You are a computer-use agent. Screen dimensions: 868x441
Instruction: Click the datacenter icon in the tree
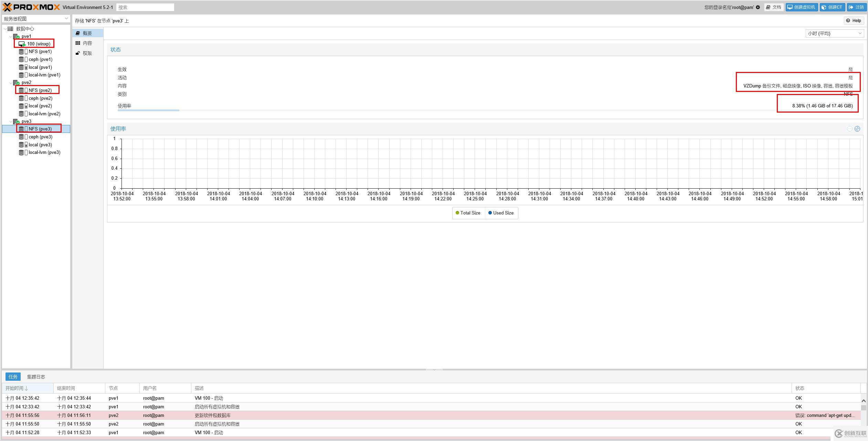tap(11, 29)
